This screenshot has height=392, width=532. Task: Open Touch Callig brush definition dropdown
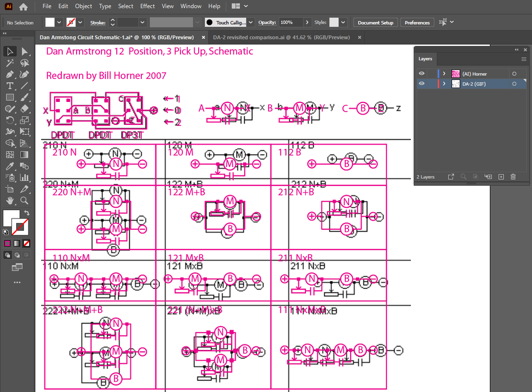click(x=251, y=23)
